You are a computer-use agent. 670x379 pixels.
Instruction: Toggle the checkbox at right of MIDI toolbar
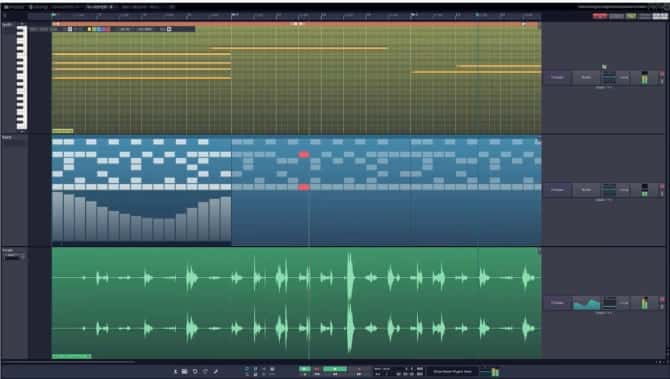pos(169,29)
